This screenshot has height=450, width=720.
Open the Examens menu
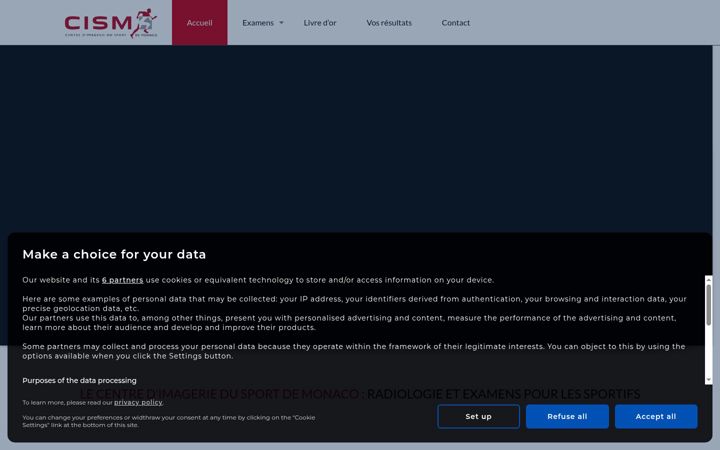coord(258,22)
